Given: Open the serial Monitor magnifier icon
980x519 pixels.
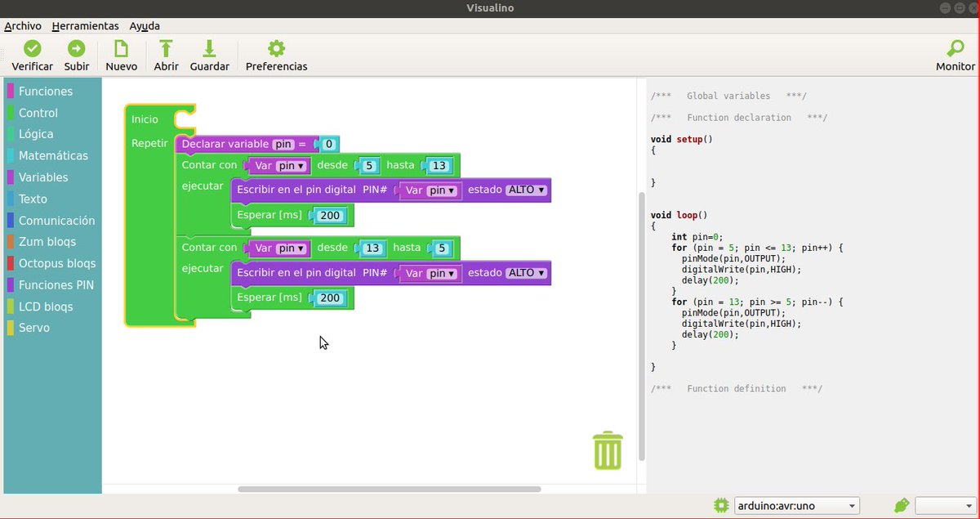Looking at the screenshot, I should pos(955,48).
